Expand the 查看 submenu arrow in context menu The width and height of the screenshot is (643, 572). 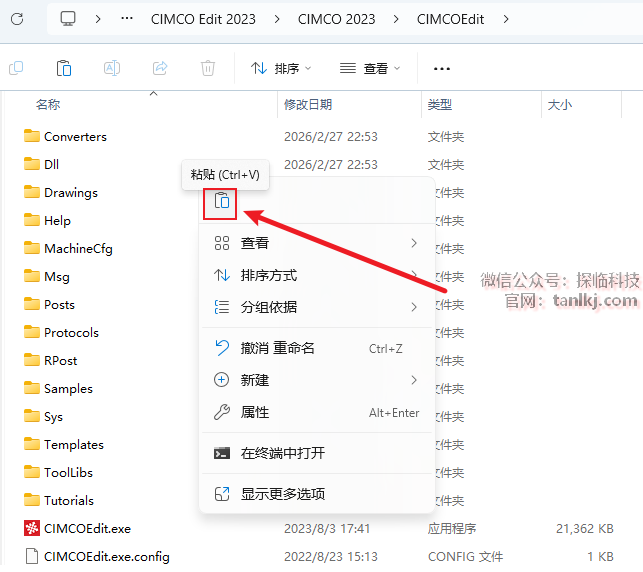(x=414, y=243)
